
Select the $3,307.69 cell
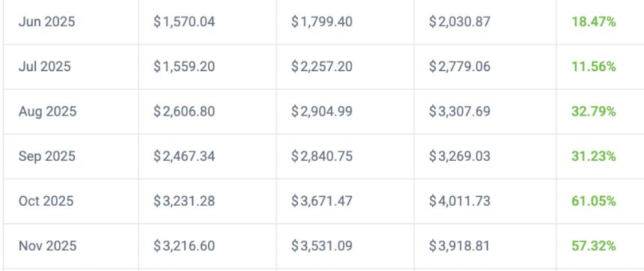click(460, 112)
